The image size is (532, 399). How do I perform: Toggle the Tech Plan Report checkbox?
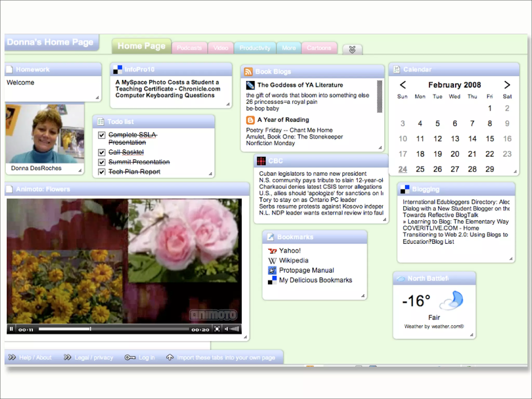102,172
